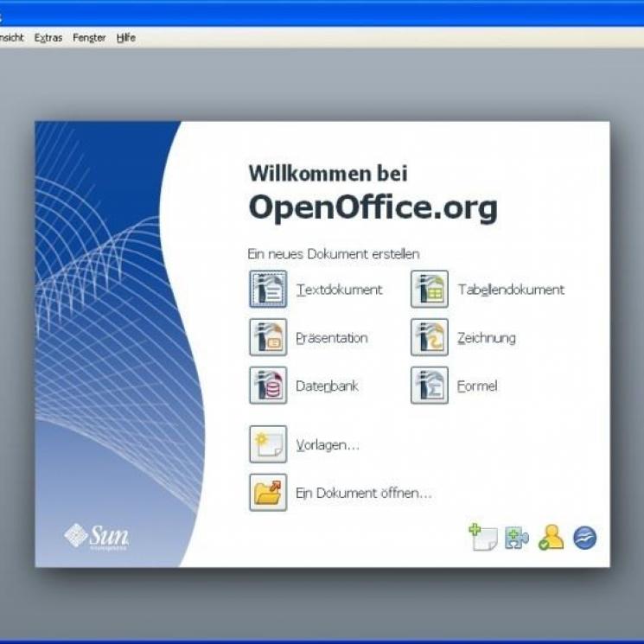Start a new Zeichnung with its icon
The height and width of the screenshot is (644, 644).
[430, 337]
